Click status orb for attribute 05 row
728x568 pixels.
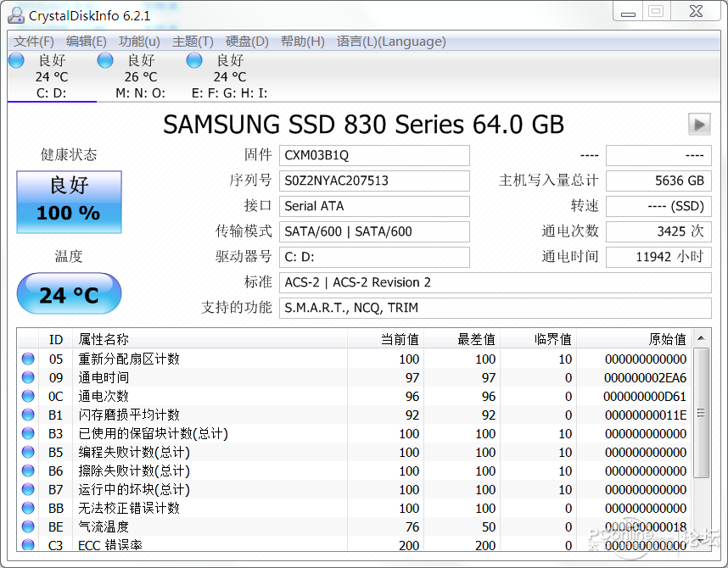28,359
